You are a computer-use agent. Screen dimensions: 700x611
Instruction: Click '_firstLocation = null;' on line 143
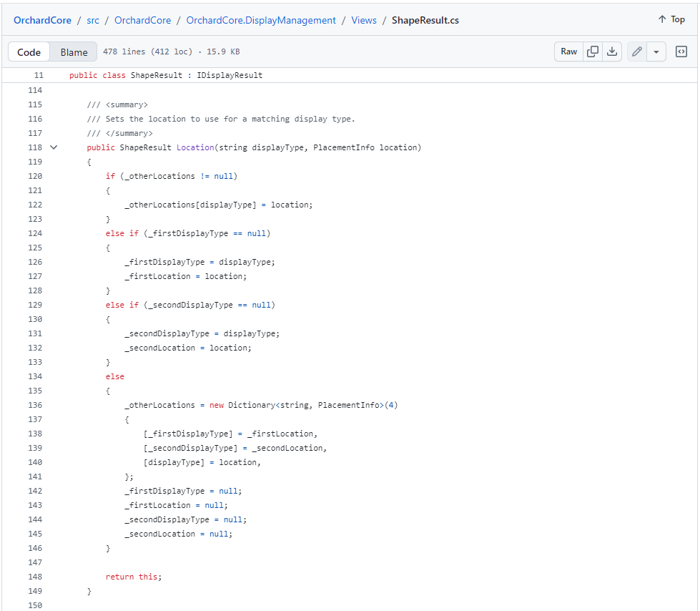click(177, 505)
